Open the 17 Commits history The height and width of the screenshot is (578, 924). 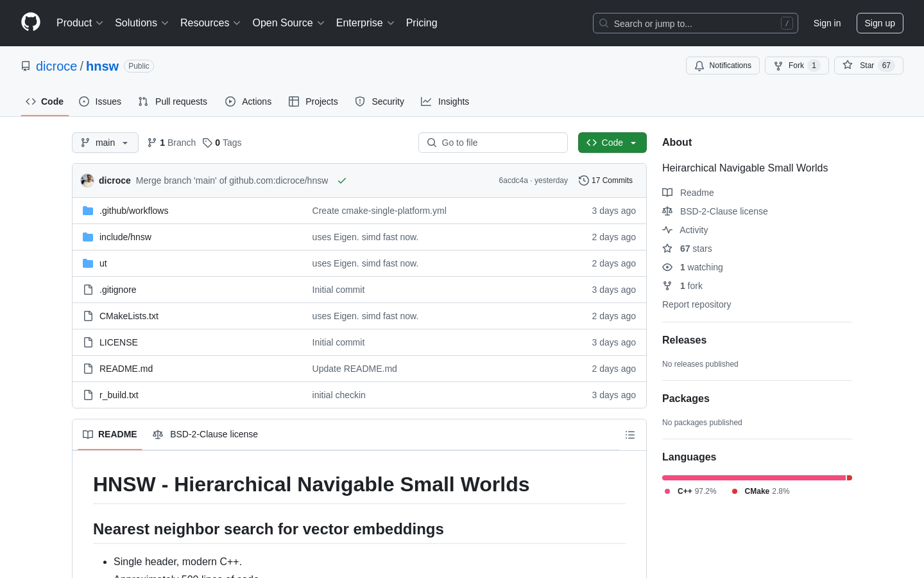tap(606, 180)
